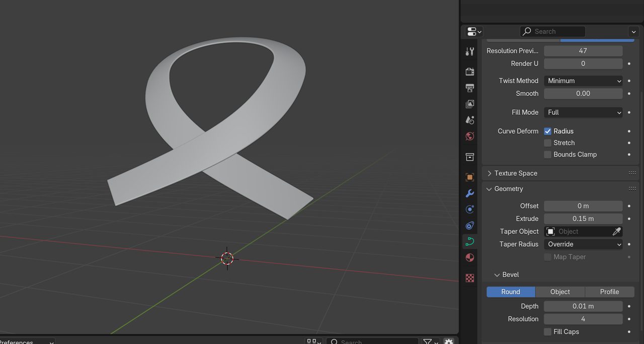Open the Texture properties tab
Image resolution: width=644 pixels, height=344 pixels.
pos(469,278)
